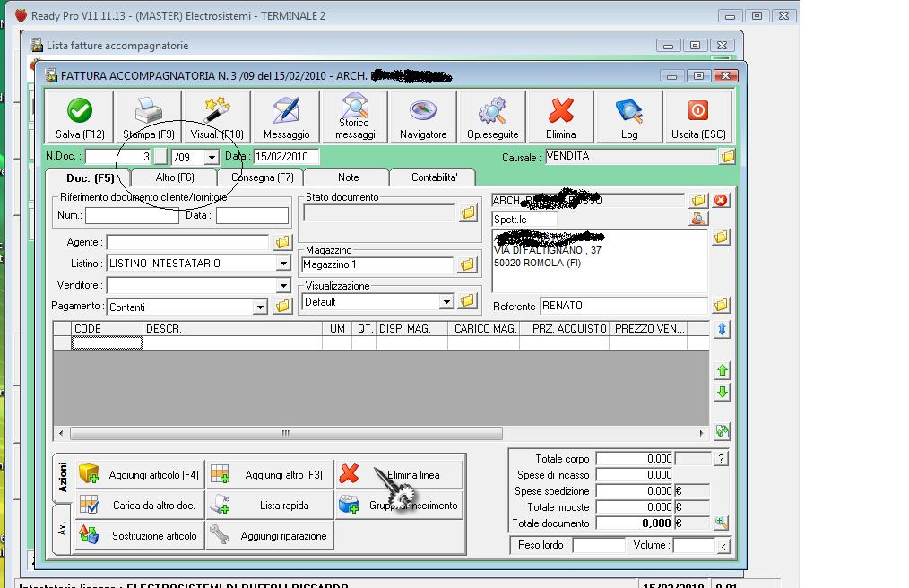Click the Aggiungi articolo (F4) button

(x=142, y=475)
